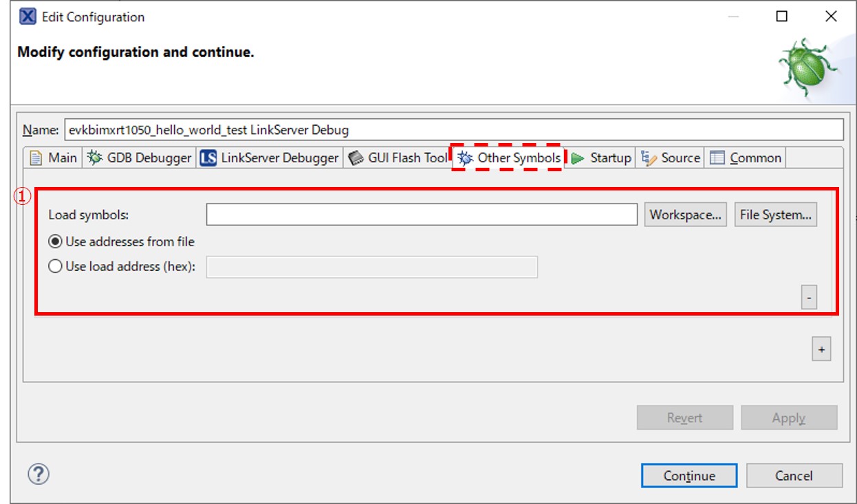Browse symbols with Workspace button
Viewport: 857px width, 504px height.
(685, 215)
